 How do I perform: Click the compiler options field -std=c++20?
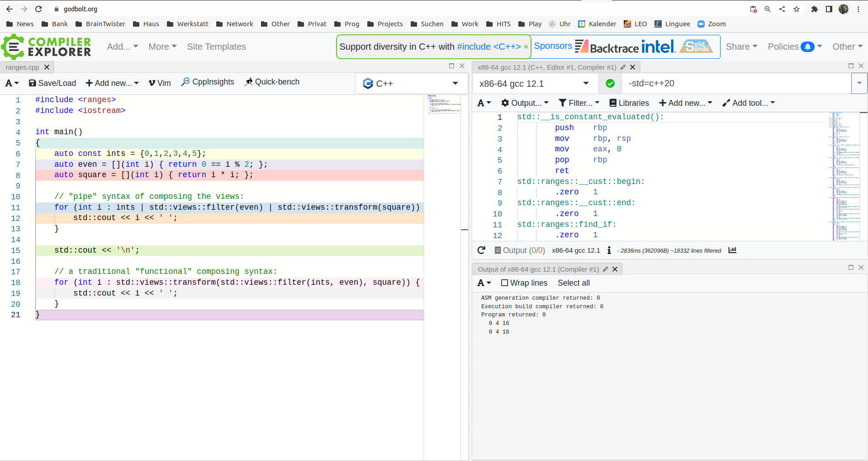pos(737,84)
